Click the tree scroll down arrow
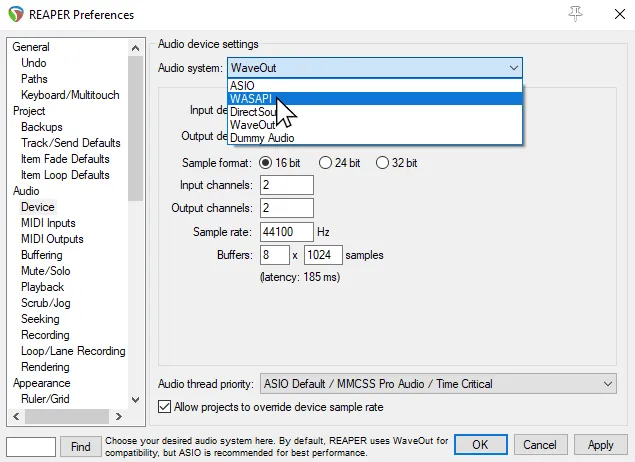Image resolution: width=635 pixels, height=462 pixels. click(x=136, y=400)
